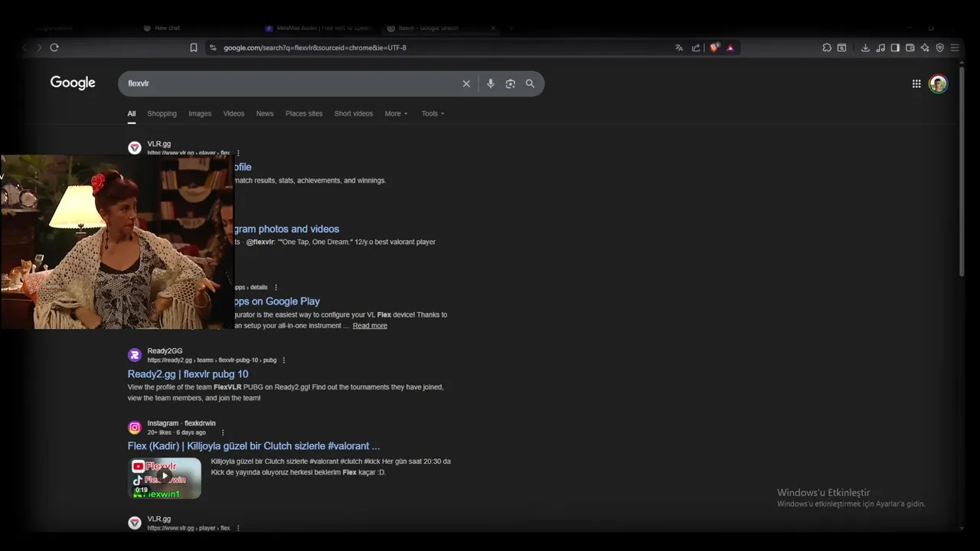Close the flexvlr Google Search browser tab

pyautogui.click(x=493, y=28)
